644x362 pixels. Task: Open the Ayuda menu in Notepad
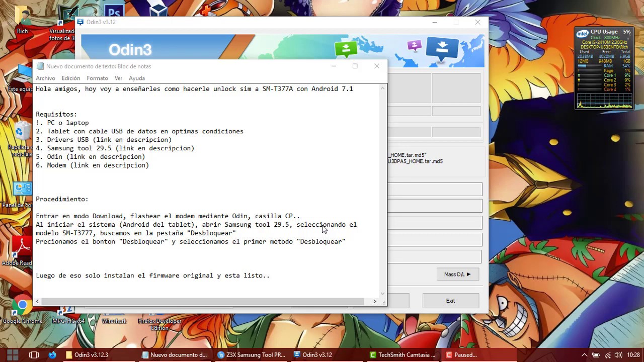137,78
